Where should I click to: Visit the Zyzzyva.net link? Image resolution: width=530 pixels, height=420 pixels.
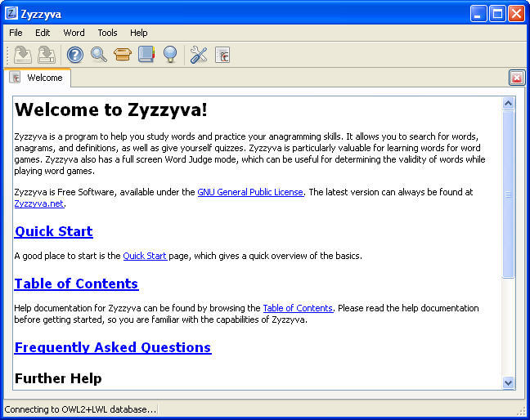pos(39,203)
